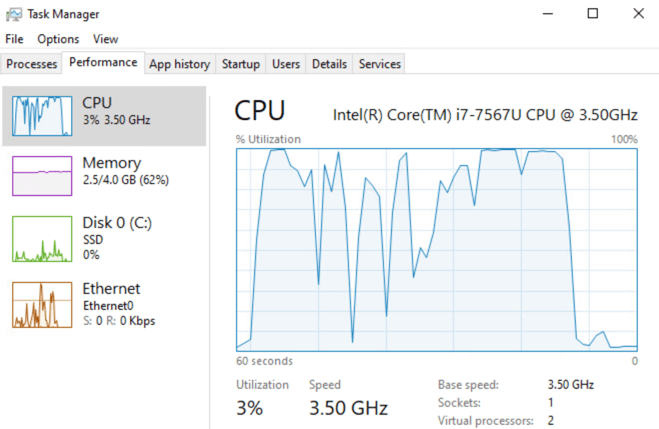Screen dimensions: 659x429
Task: Select the CPU mini graph thumbnail
Action: (41, 116)
